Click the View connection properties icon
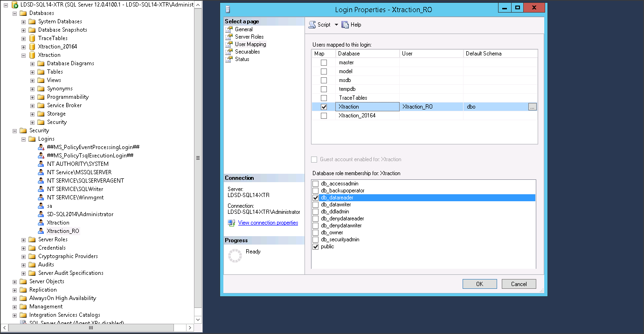 pyautogui.click(x=231, y=223)
